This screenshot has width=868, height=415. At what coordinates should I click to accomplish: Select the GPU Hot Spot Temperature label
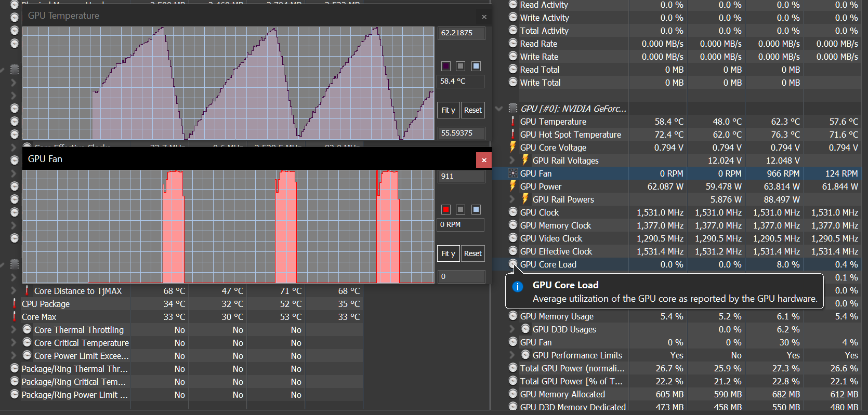click(570, 135)
